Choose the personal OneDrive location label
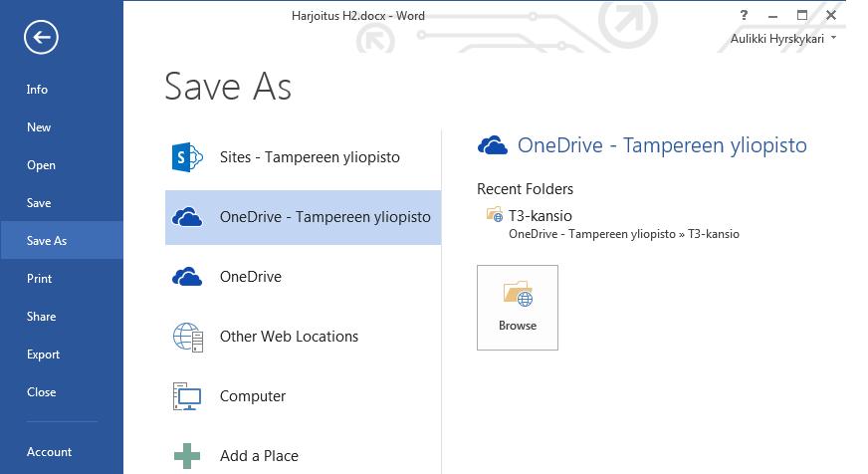This screenshot has width=868, height=474. (251, 276)
